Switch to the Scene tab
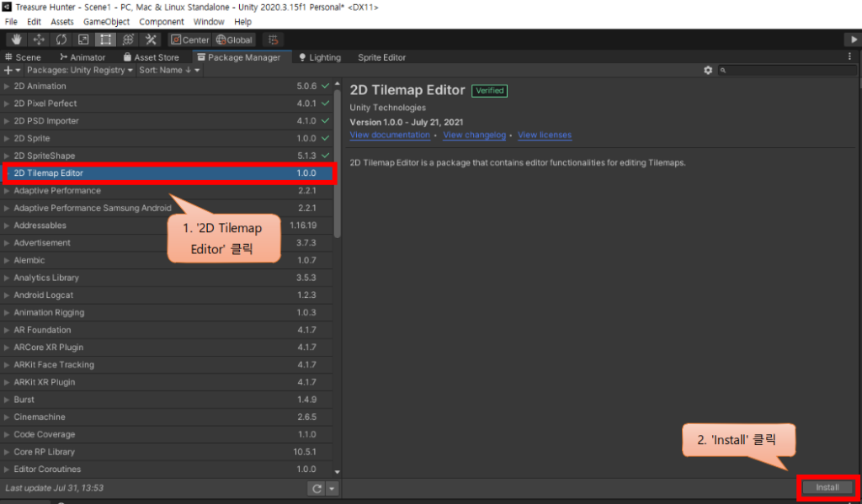 click(x=23, y=57)
